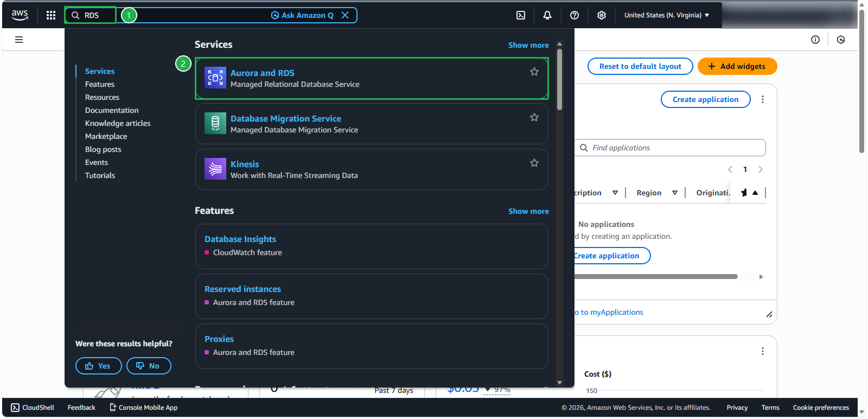Open Console Mobile App link

pyautogui.click(x=144, y=408)
